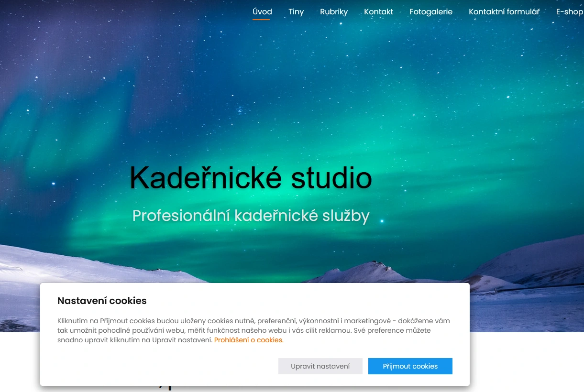Click the Nastavení cookies dialog title
This screenshot has height=392, width=584.
pyautogui.click(x=102, y=301)
